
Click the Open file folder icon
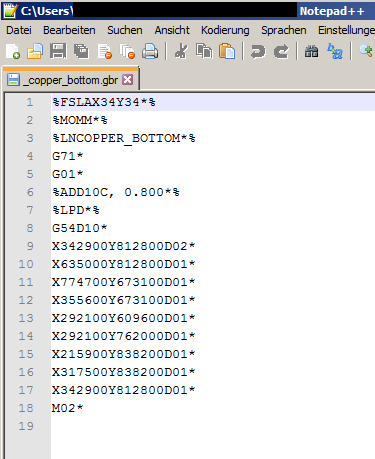[35, 52]
